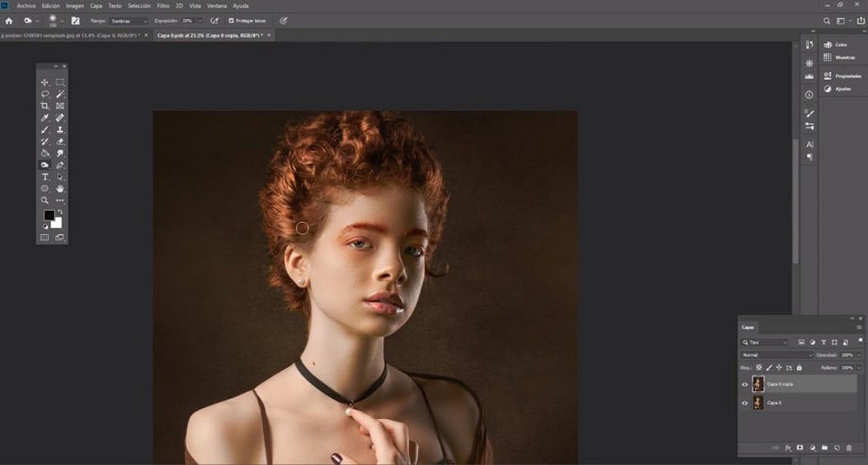Create a new layer button
Screen dimensions: 868x465
click(837, 448)
